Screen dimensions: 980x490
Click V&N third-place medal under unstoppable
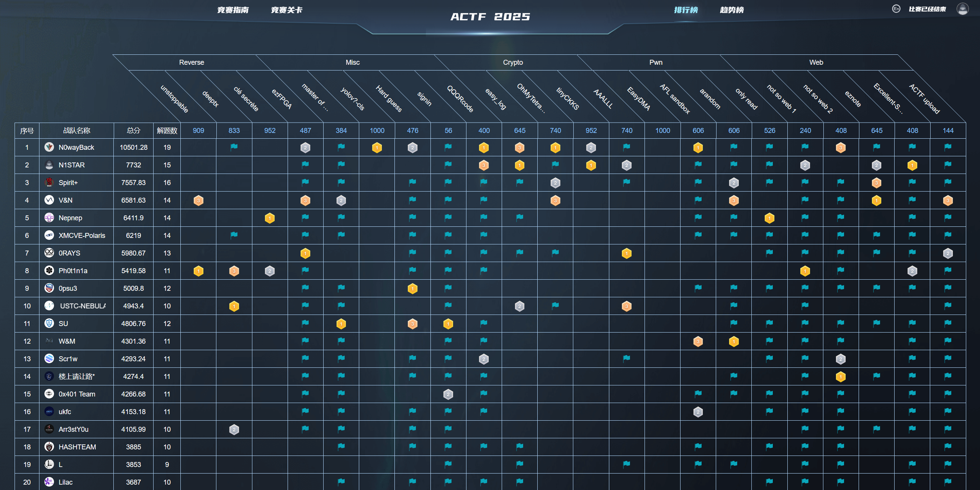(198, 200)
